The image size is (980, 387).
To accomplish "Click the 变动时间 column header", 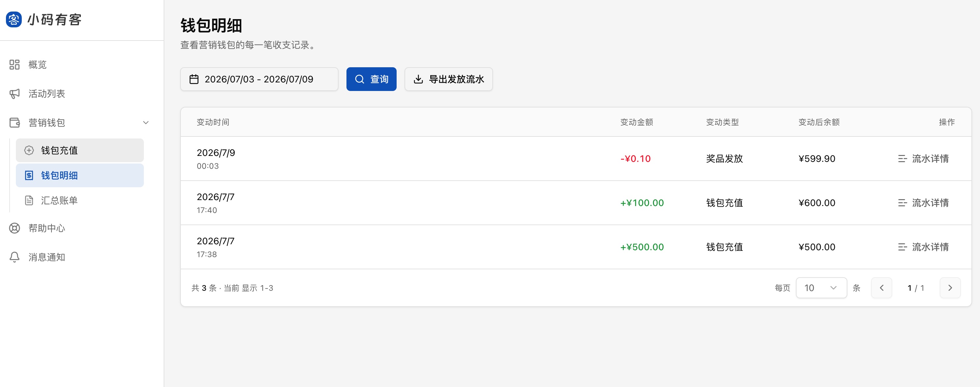I will pos(212,122).
